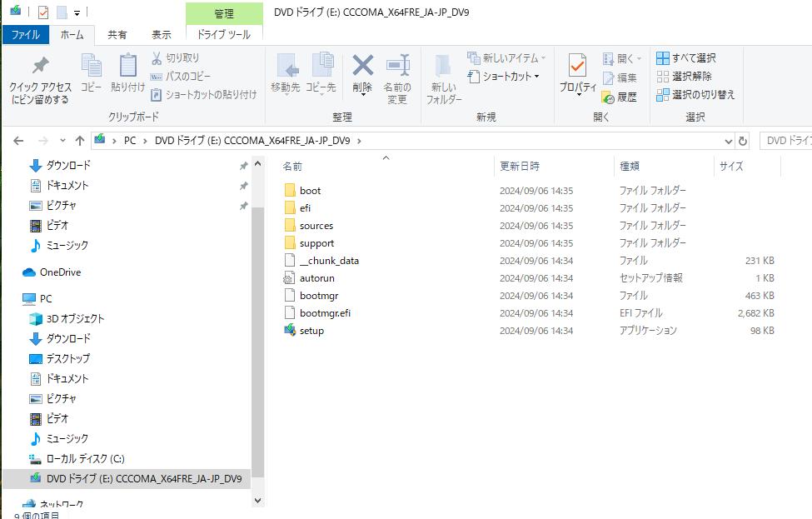Click Select all (すべて選択)
The height and width of the screenshot is (519, 812).
coord(685,58)
